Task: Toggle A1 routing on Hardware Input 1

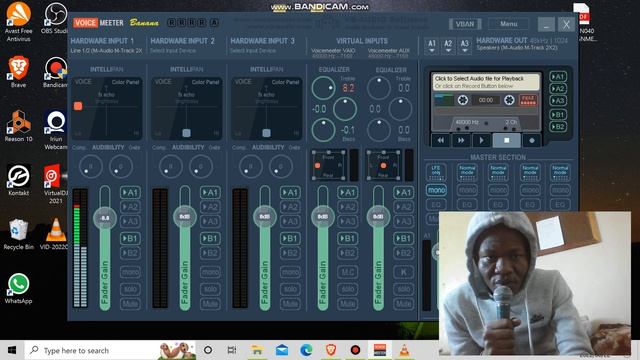Action: 130,192
